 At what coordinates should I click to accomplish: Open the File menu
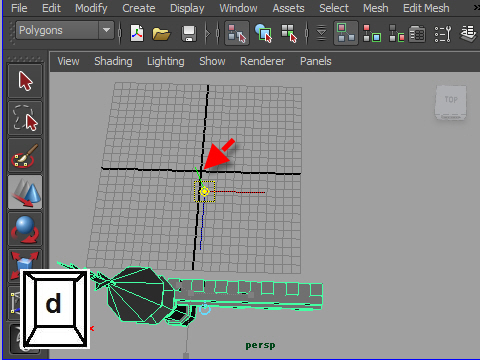coord(19,8)
